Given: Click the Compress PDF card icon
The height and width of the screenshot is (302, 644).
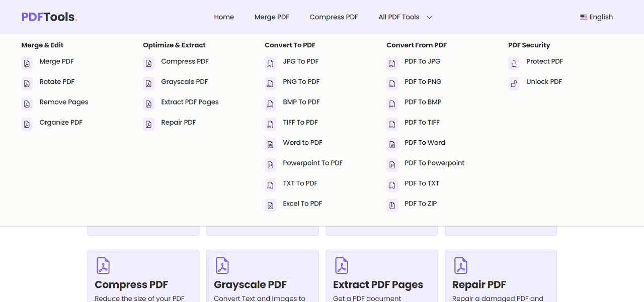Looking at the screenshot, I should (104, 265).
